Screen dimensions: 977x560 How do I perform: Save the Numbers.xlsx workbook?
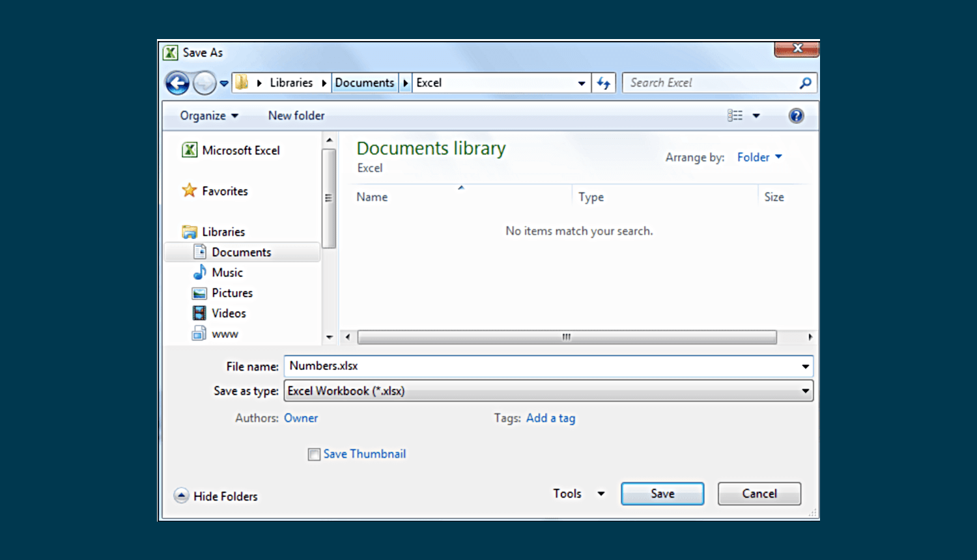pos(662,494)
